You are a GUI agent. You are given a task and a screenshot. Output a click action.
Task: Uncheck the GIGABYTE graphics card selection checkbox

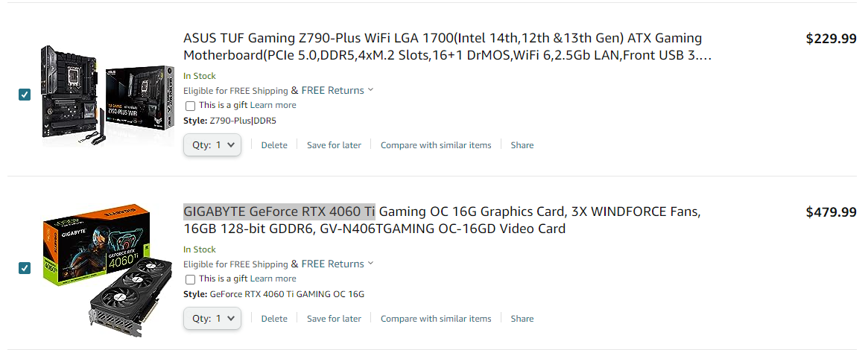25,268
